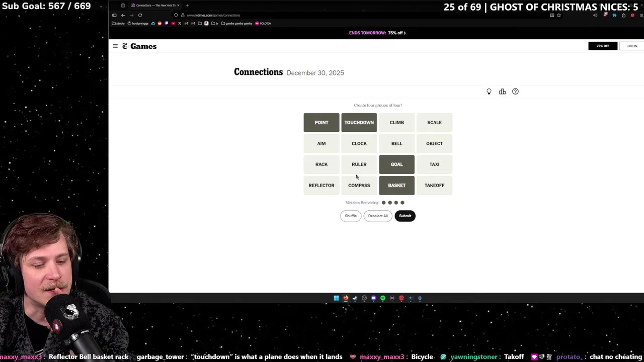Click the shield tracking protection icon
644x362 pixels.
tap(176, 15)
